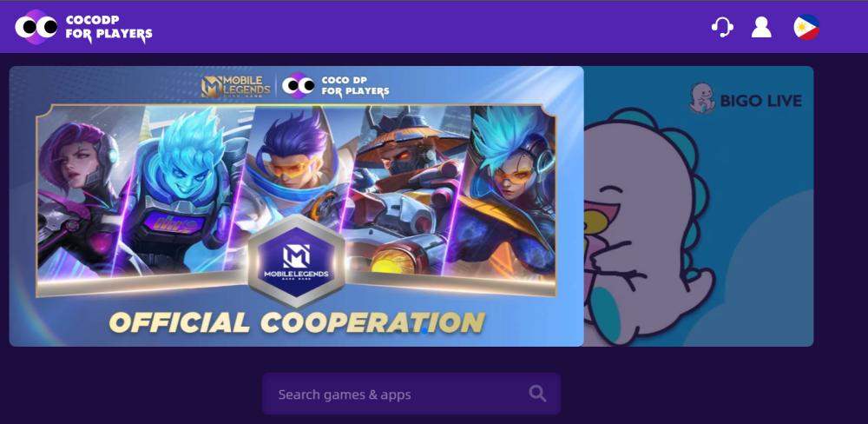Click the blue flame-haired hero panel

tap(180, 189)
